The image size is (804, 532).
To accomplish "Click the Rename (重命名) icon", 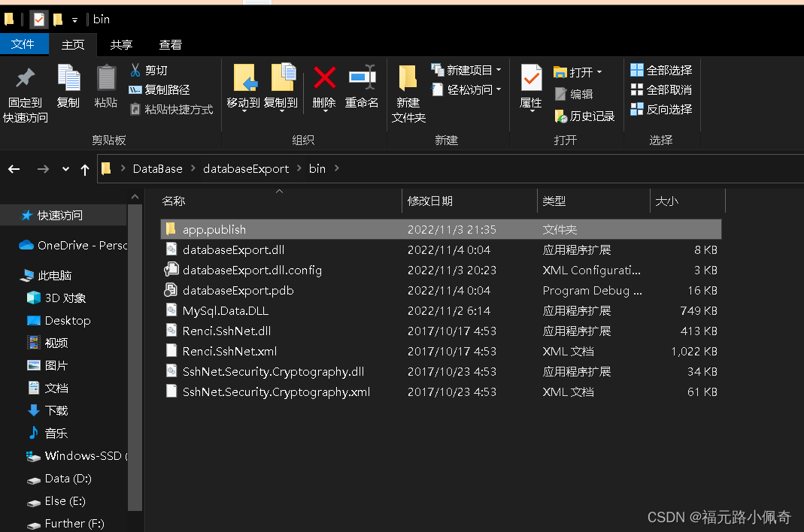I will 362,78.
